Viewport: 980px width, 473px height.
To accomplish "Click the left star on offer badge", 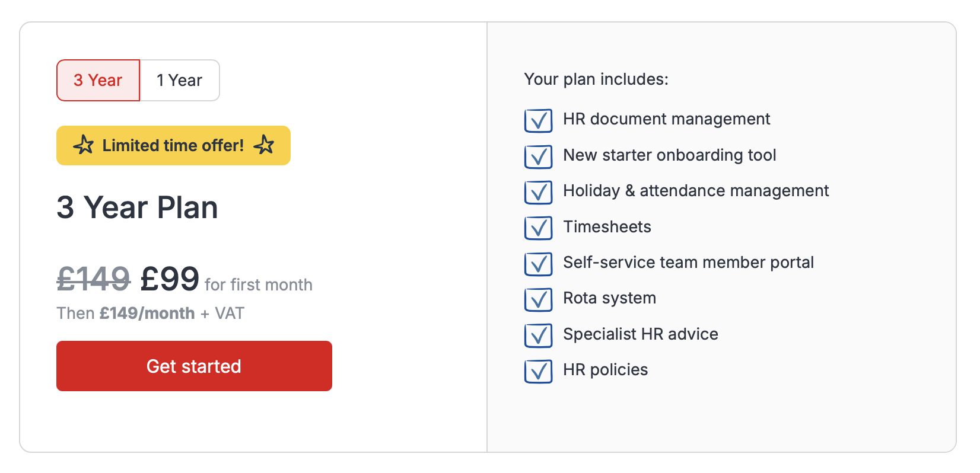I will (84, 145).
